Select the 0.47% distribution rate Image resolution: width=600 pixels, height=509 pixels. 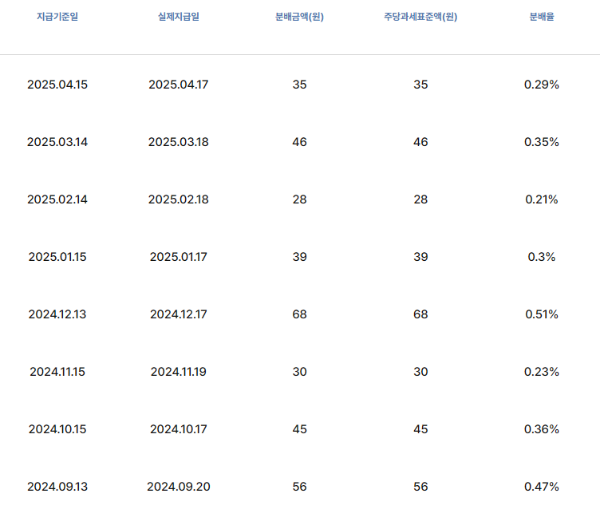(542, 486)
